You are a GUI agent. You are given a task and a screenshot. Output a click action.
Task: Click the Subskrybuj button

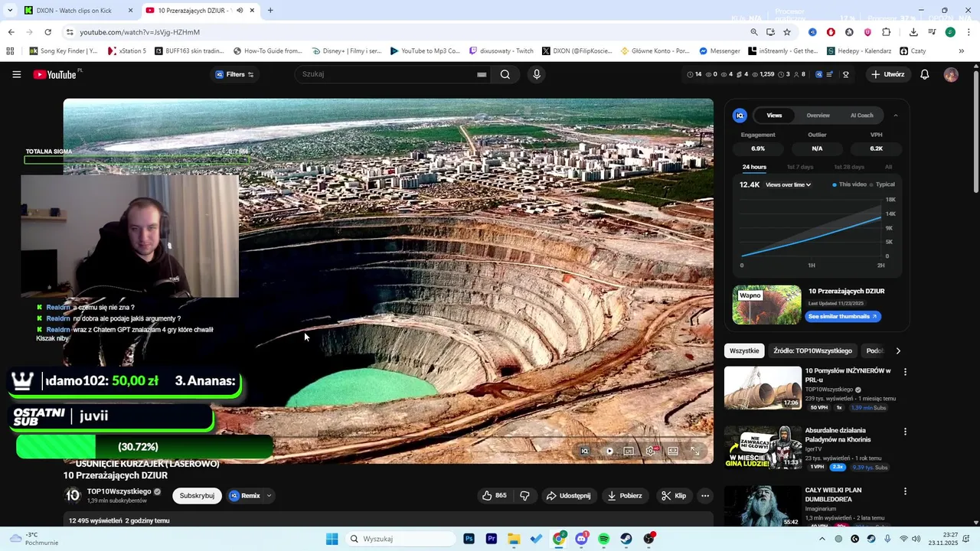[197, 496]
